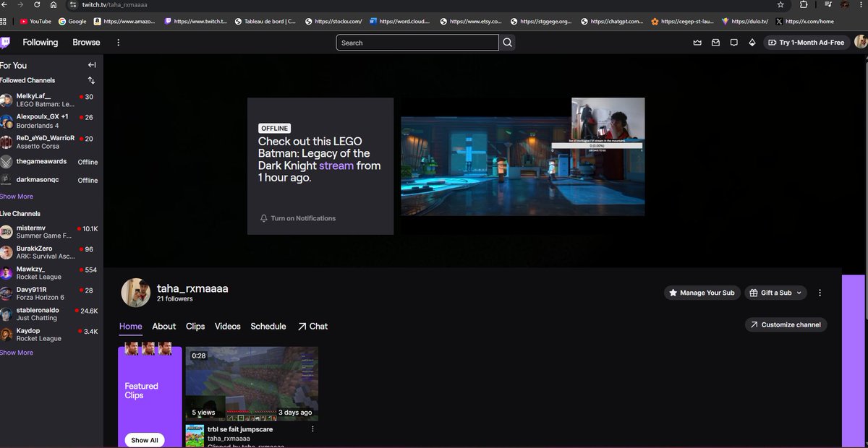
Task: Open the inbox notifications icon
Action: [x=715, y=43]
